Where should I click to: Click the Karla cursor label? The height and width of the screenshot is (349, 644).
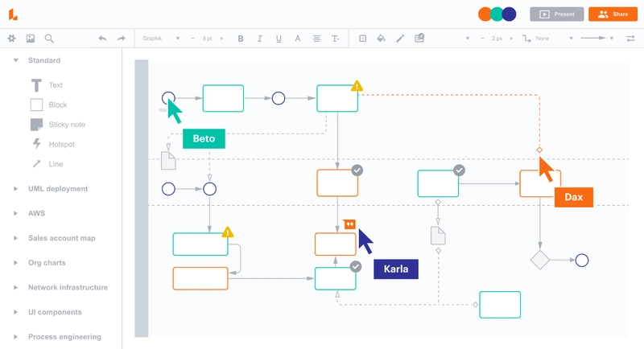point(396,269)
